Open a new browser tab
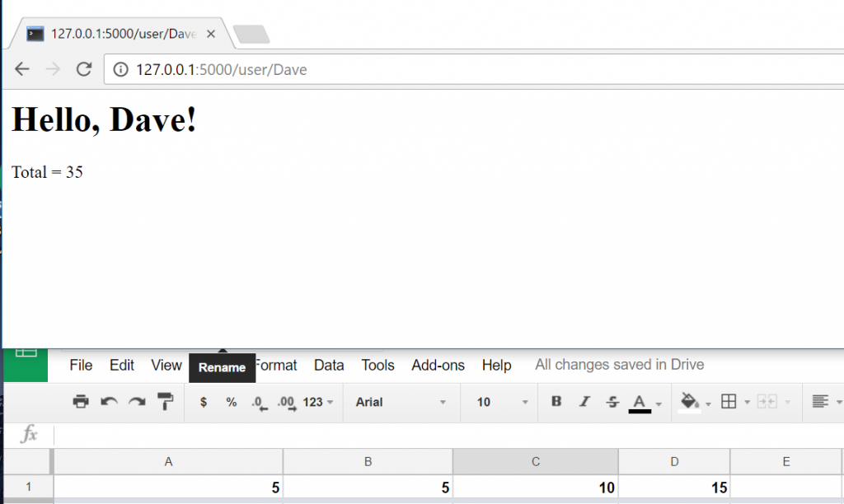 (x=251, y=34)
